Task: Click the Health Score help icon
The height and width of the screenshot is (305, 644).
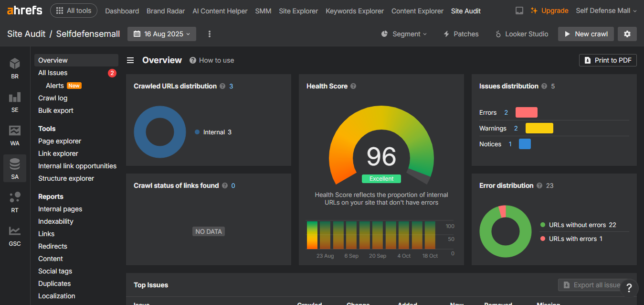Action: (353, 86)
